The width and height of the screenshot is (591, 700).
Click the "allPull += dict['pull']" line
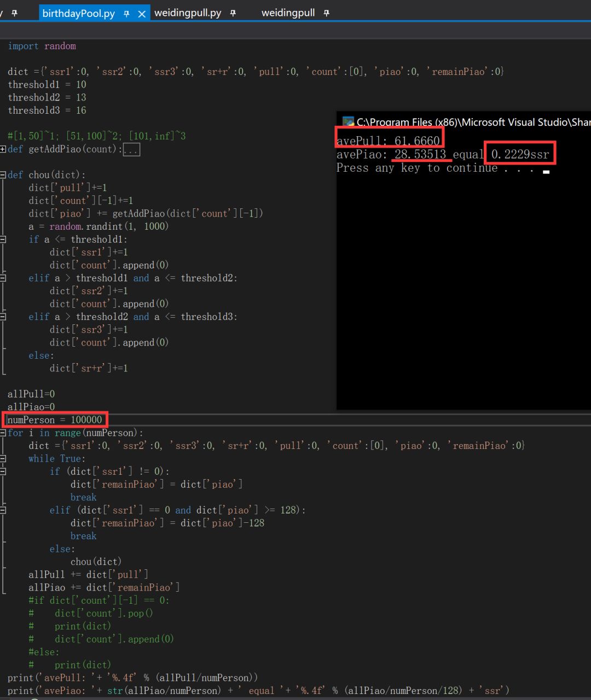coord(89,574)
